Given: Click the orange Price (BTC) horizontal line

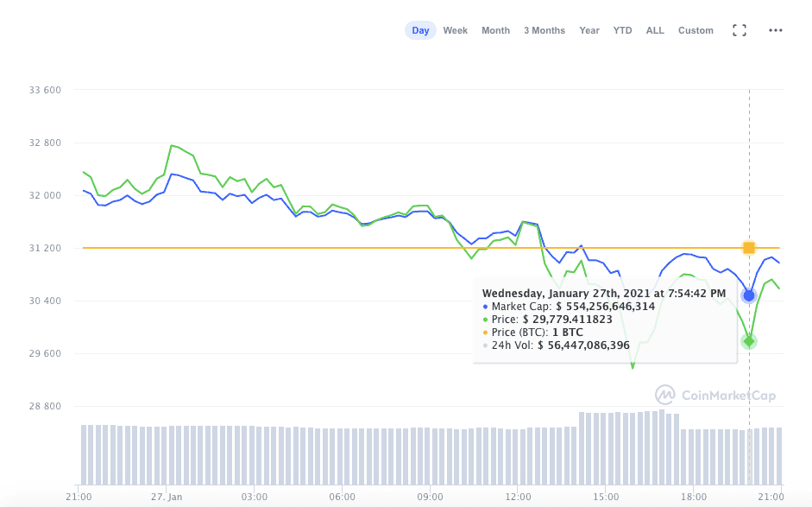Looking at the screenshot, I should point(345,248).
